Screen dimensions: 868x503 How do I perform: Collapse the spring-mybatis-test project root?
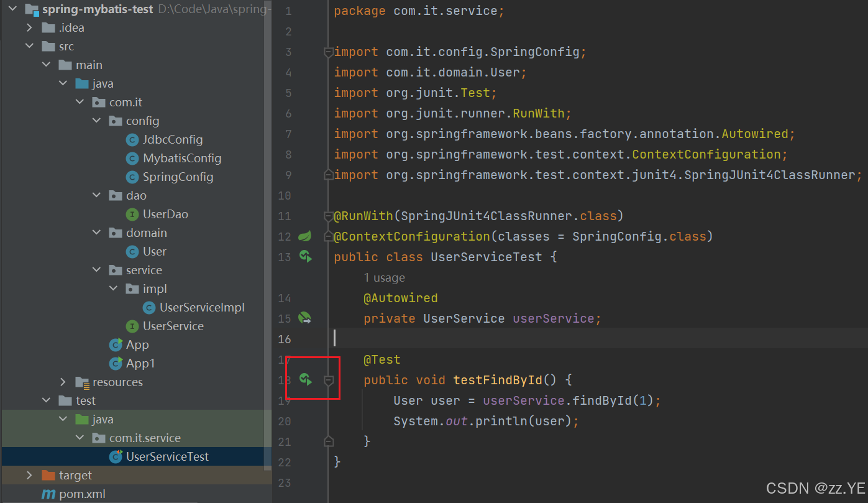pyautogui.click(x=12, y=9)
